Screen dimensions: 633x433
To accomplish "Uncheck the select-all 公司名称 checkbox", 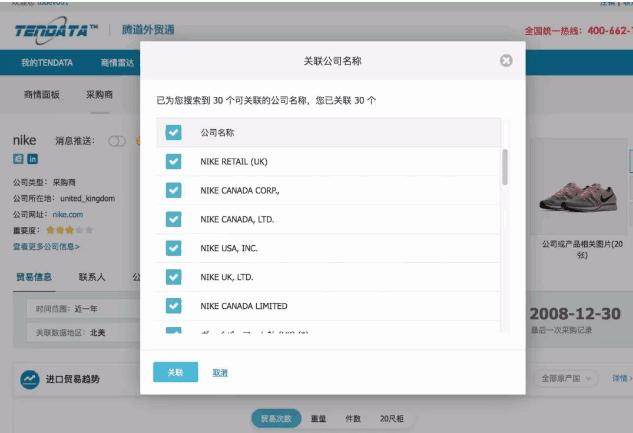I will click(173, 132).
